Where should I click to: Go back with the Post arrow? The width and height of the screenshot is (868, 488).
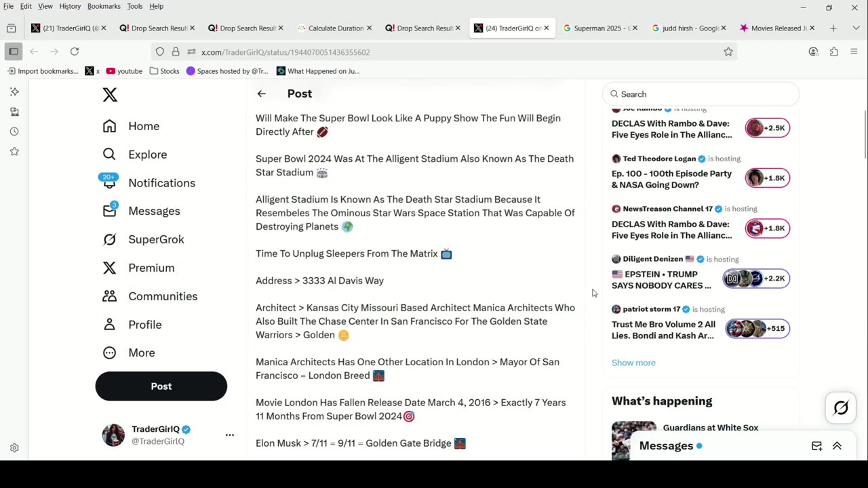coord(262,94)
